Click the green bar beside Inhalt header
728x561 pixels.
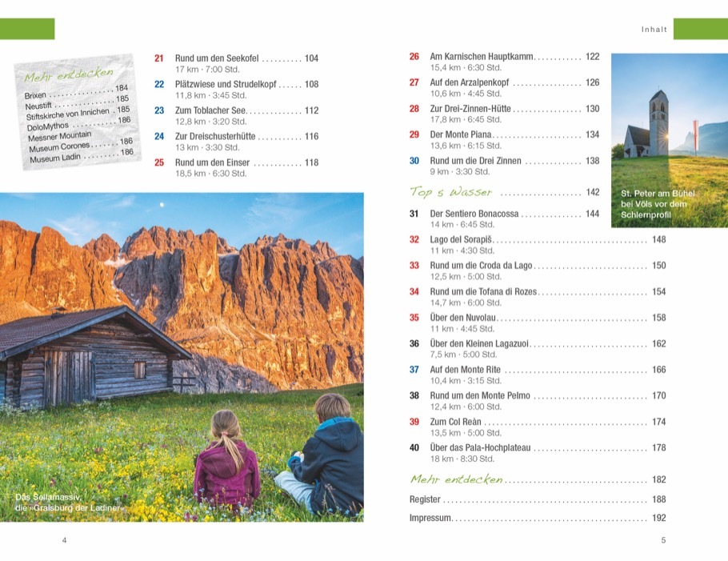point(700,30)
